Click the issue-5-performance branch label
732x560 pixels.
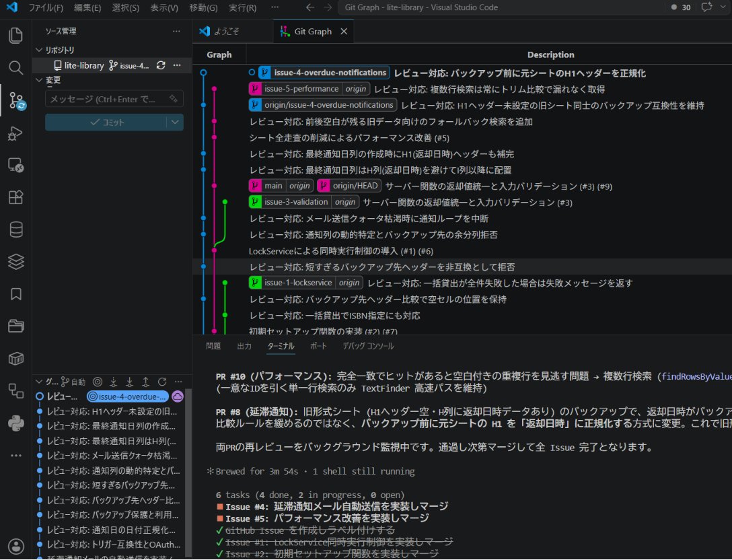coord(301,89)
